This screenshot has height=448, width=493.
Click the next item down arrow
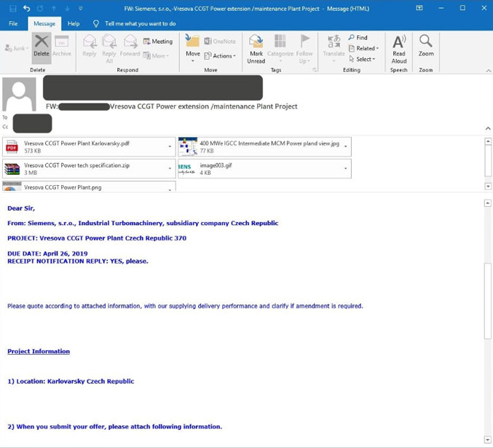[67, 9]
